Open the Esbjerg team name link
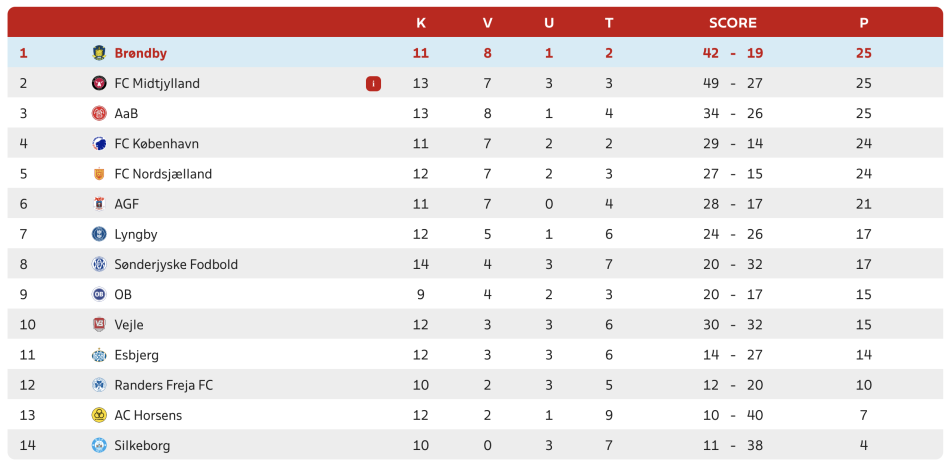 tap(137, 355)
